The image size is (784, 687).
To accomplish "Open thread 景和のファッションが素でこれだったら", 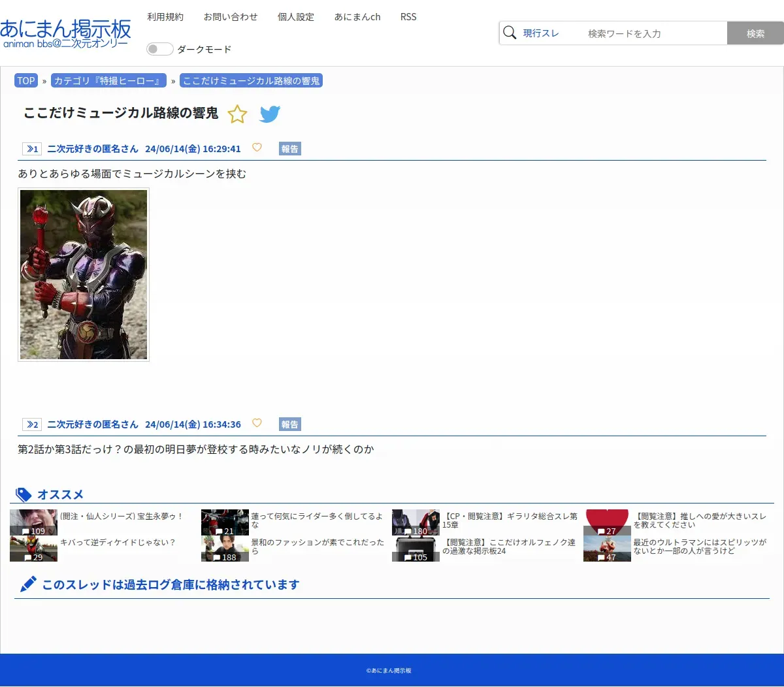I will 318,547.
